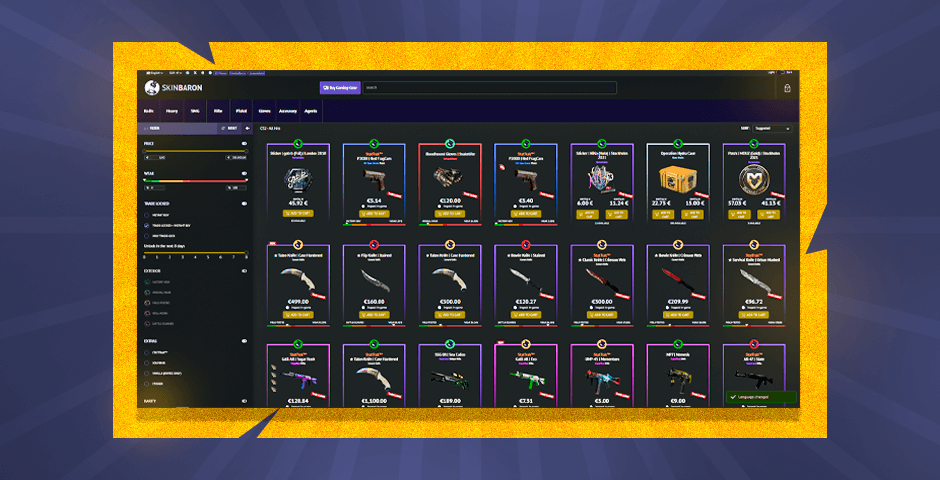Toggle the Trade Locked section switch
The height and width of the screenshot is (480, 940).
(243, 203)
